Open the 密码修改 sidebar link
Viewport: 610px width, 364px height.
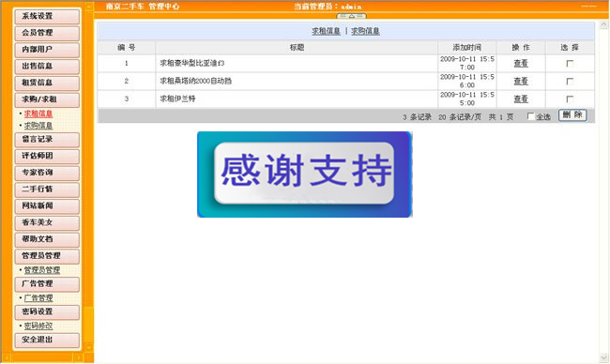tap(38, 326)
